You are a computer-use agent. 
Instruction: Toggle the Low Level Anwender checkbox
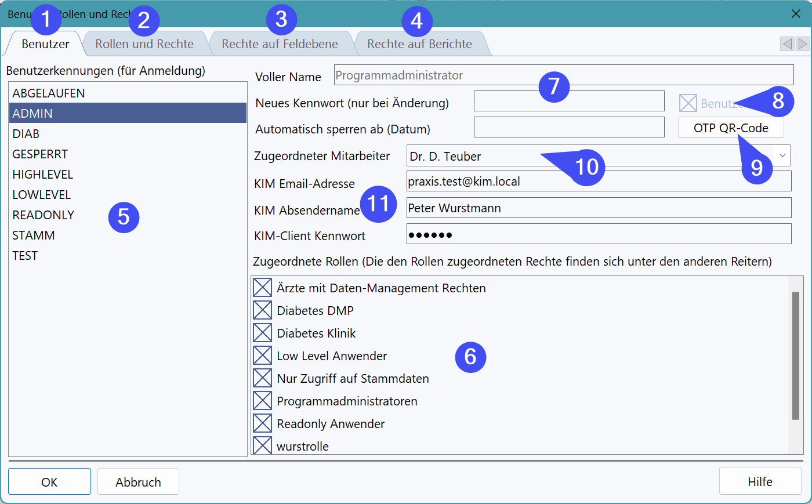pos(263,356)
